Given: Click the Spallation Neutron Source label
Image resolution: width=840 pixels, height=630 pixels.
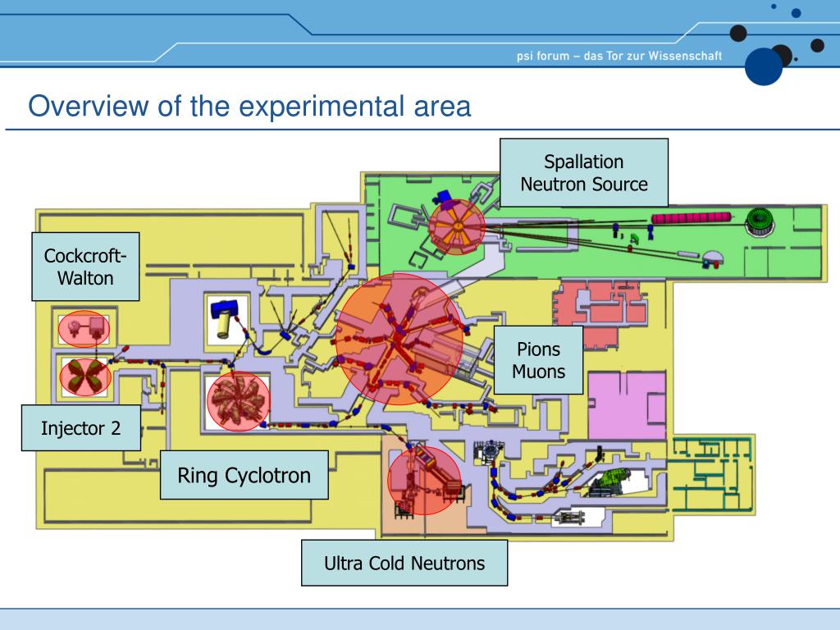Looking at the screenshot, I should pyautogui.click(x=584, y=172).
